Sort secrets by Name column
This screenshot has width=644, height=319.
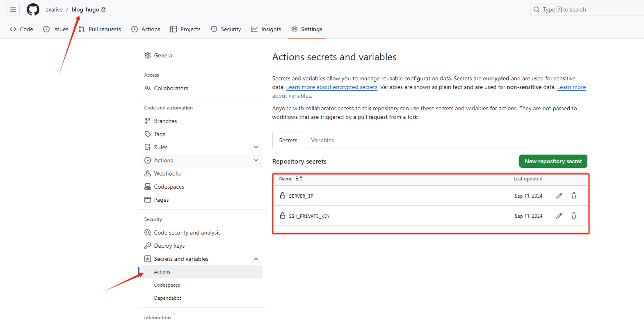tap(290, 179)
